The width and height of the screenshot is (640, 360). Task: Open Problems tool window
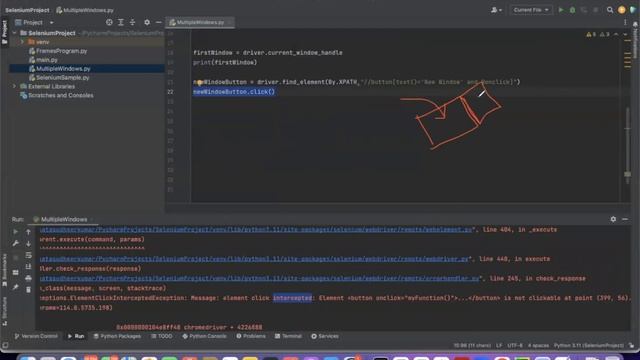pos(251,336)
